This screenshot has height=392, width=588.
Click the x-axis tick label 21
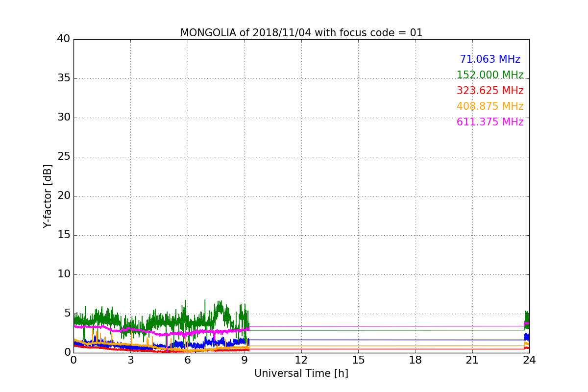pyautogui.click(x=472, y=360)
